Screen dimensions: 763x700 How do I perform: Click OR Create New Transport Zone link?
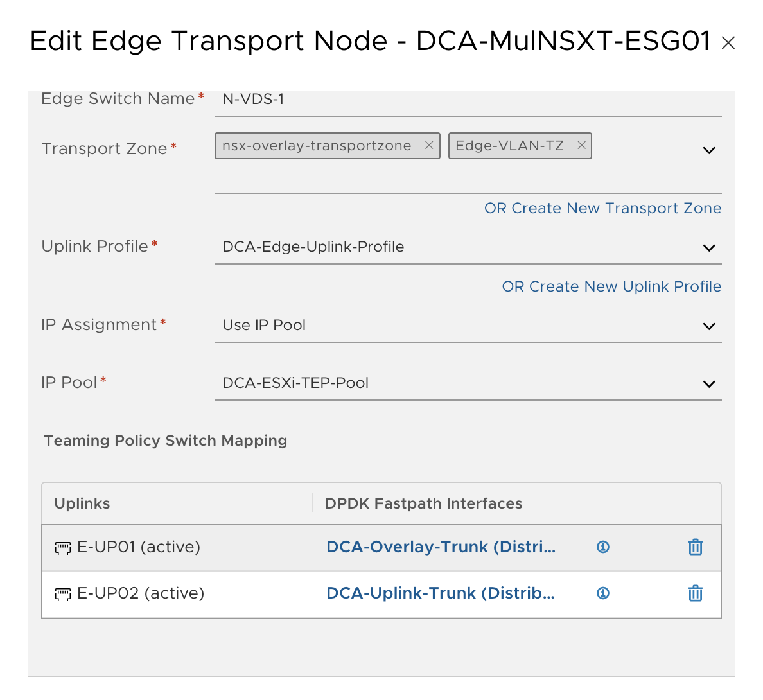pyautogui.click(x=602, y=208)
